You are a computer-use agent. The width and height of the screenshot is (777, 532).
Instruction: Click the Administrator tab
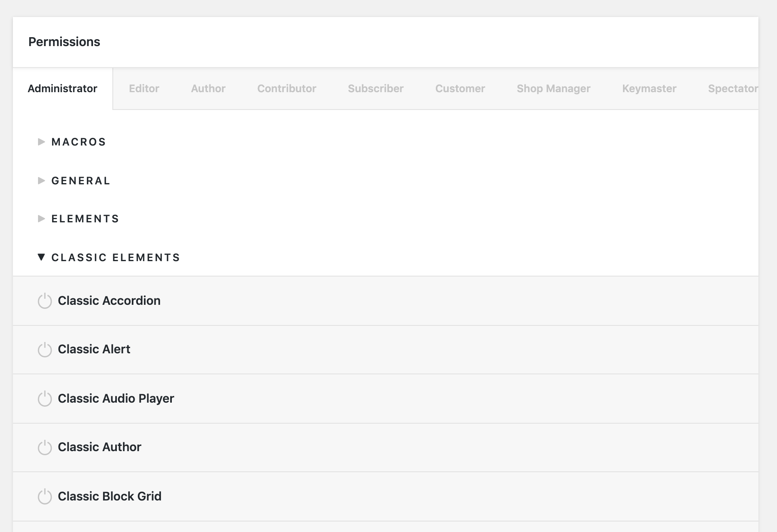tap(63, 89)
